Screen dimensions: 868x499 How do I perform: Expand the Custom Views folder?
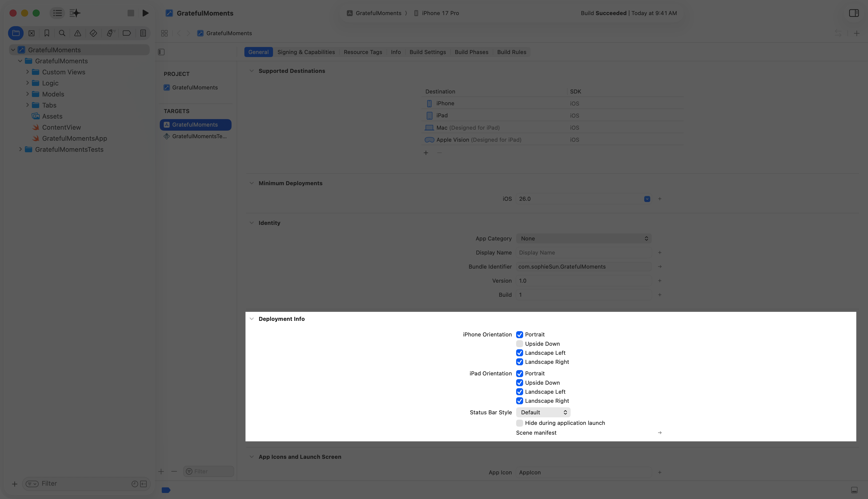click(x=27, y=72)
